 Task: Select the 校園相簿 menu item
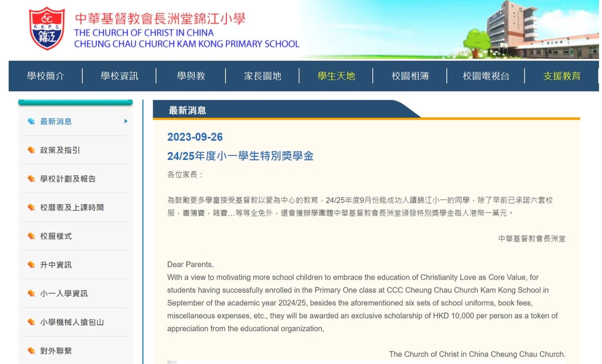411,76
